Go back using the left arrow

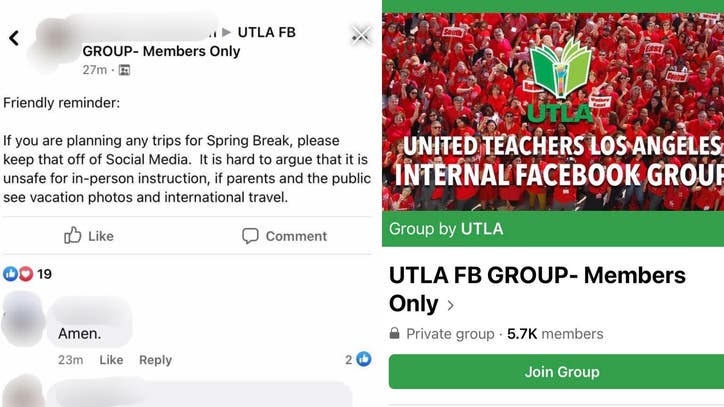tap(14, 38)
